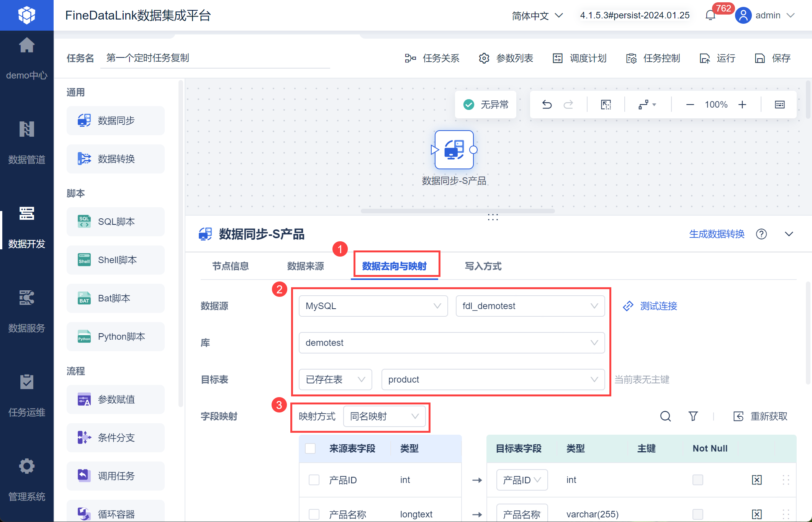Click the filter funnel icon
The image size is (812, 522).
(693, 416)
